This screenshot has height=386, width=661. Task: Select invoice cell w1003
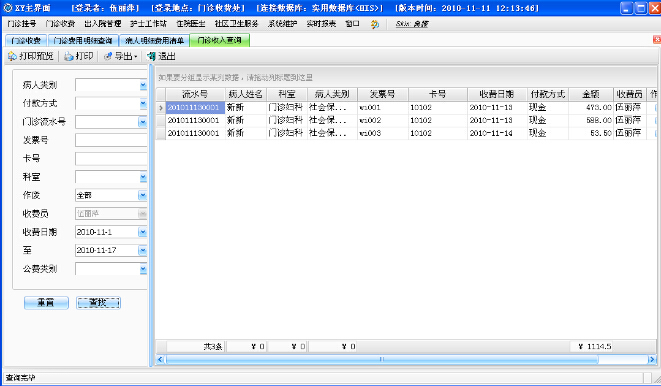click(383, 133)
